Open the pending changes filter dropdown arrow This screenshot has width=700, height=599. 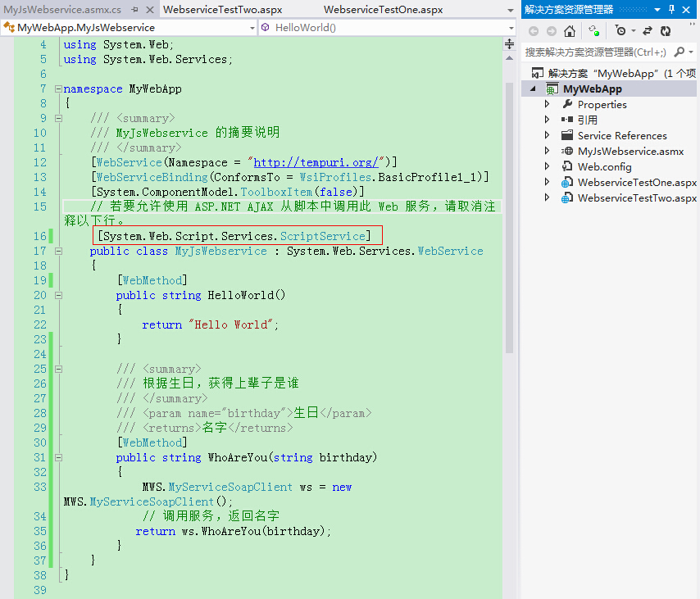(x=634, y=31)
